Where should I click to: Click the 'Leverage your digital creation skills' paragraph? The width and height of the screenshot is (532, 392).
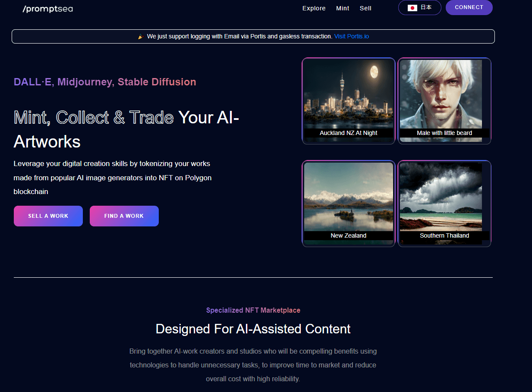[x=112, y=178]
